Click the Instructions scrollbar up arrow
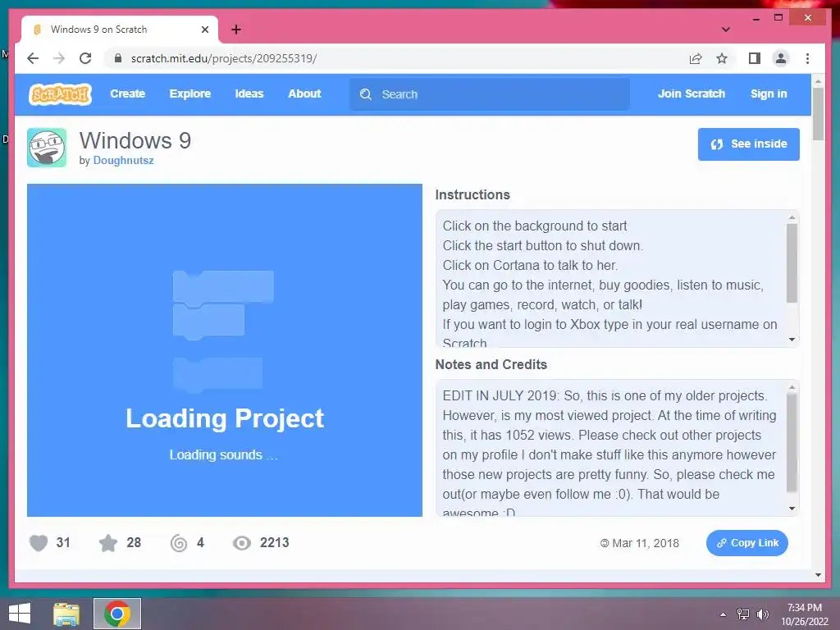The image size is (840, 630). [792, 217]
